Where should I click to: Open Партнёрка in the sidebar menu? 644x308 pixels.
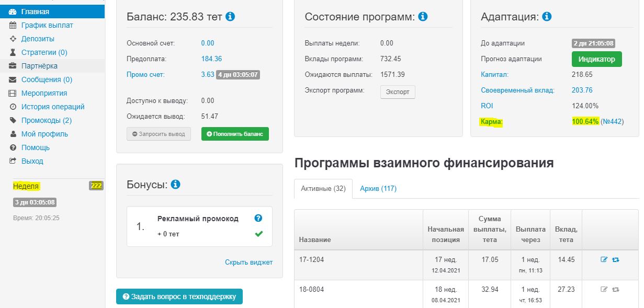click(39, 66)
